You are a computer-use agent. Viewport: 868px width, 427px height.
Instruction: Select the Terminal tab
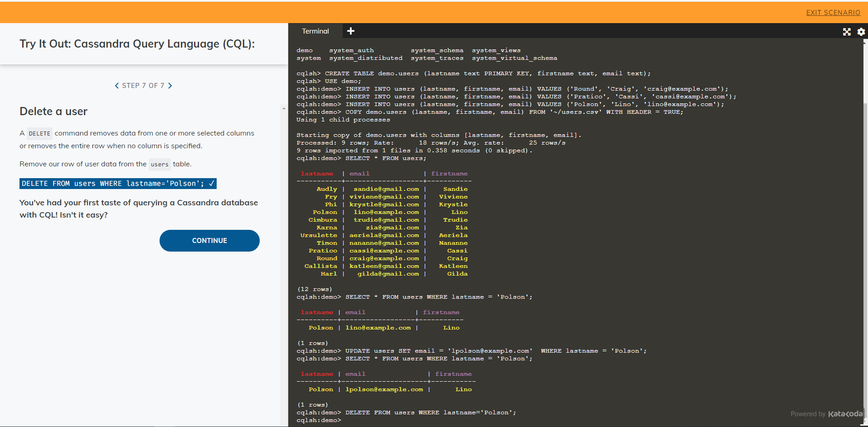pos(315,31)
